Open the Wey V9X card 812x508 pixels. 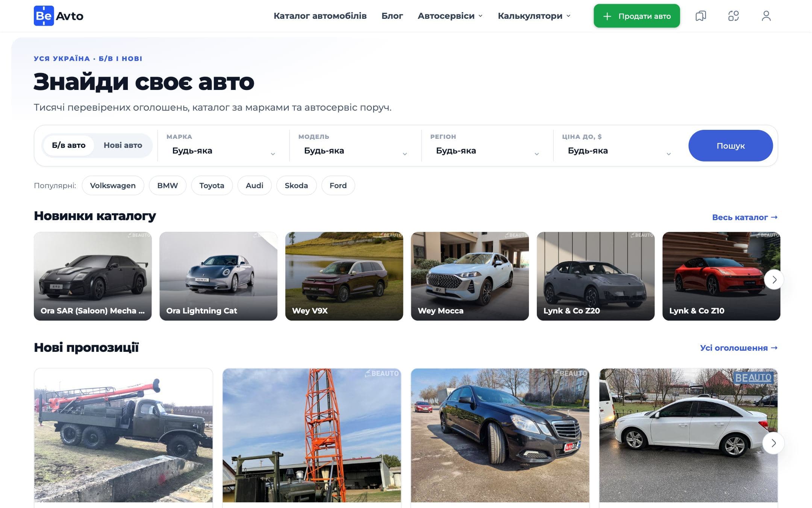click(344, 276)
